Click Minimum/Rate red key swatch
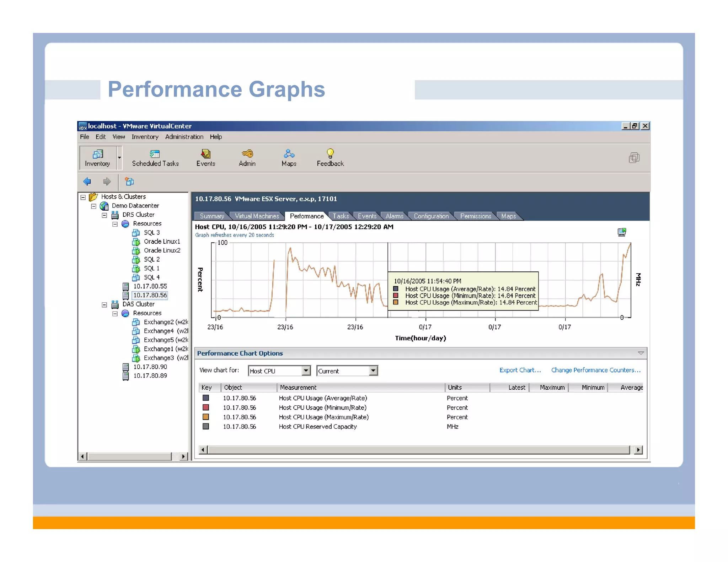The width and height of the screenshot is (728, 562). (206, 407)
